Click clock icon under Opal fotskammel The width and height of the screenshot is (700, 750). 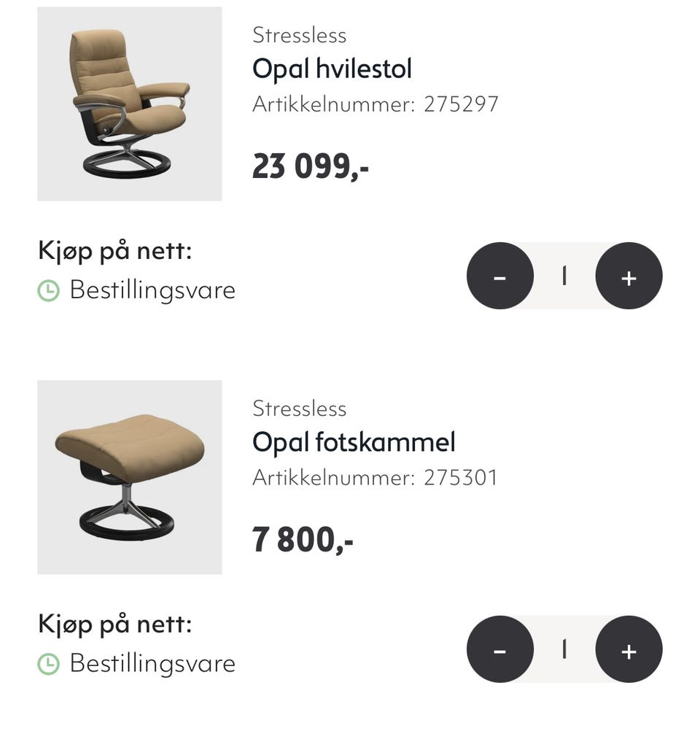pos(48,664)
